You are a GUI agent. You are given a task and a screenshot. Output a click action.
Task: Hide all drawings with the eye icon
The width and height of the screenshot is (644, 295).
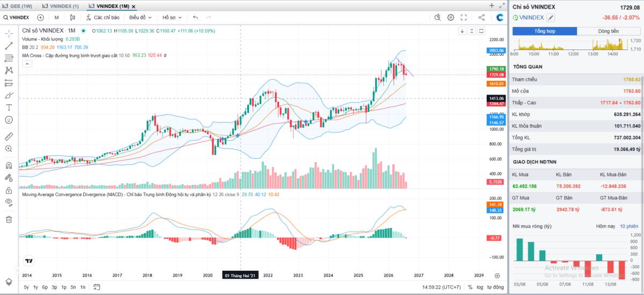tap(9, 203)
